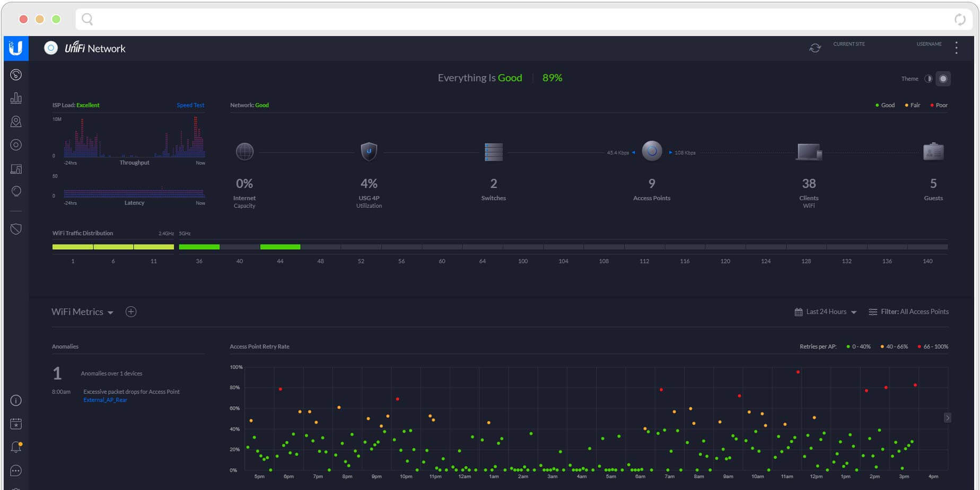
Task: Open Events calendar star icon
Action: (x=16, y=424)
